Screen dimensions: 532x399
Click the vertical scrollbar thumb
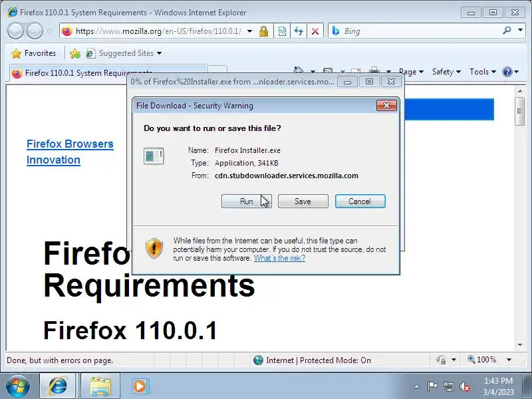point(520,111)
